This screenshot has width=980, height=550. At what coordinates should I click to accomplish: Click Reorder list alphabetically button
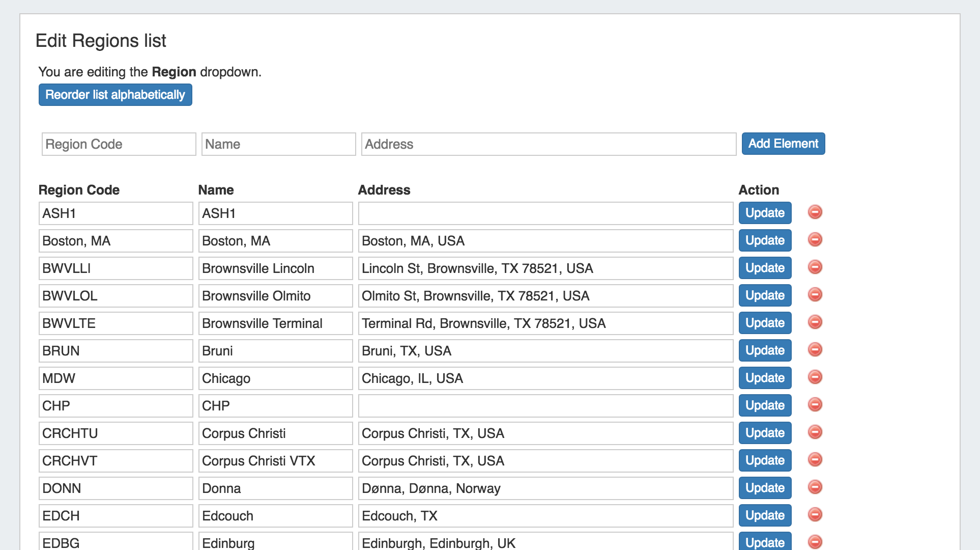pos(115,95)
